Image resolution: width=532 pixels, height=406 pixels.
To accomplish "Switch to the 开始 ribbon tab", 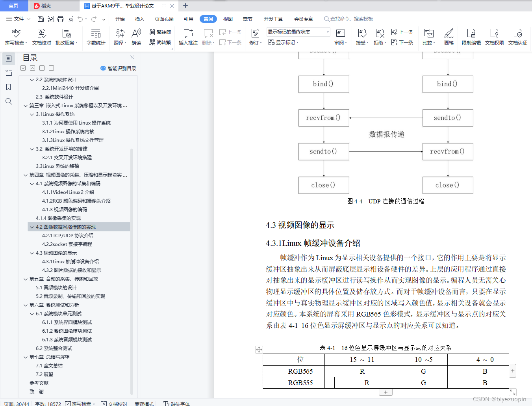I will click(x=120, y=19).
